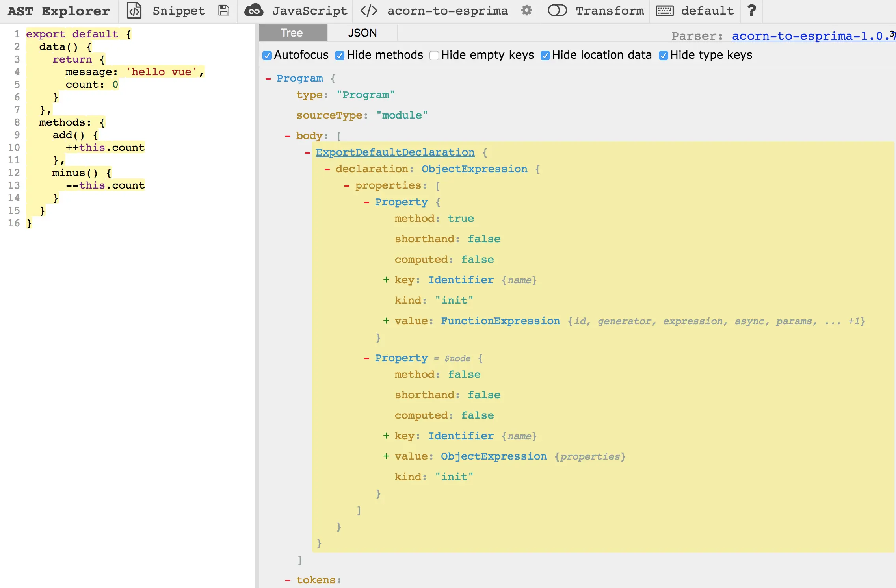Enable Hide empty keys checkbox

pyautogui.click(x=434, y=56)
